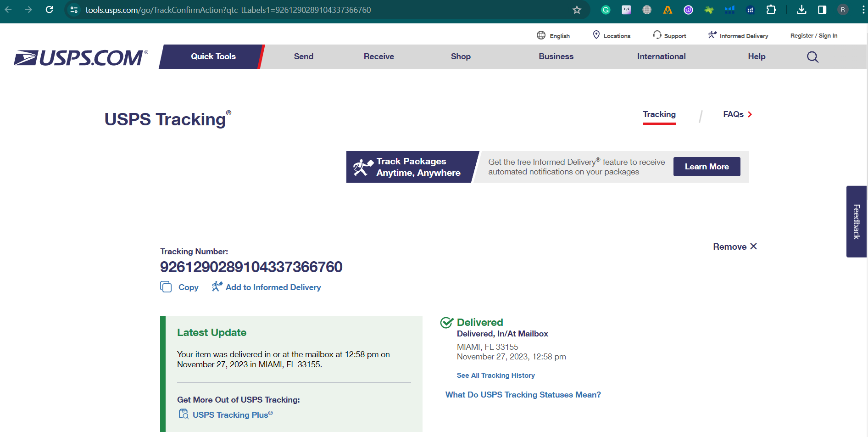Click the MIAMI, FL 33155 text
This screenshot has width=868, height=437.
click(x=487, y=347)
